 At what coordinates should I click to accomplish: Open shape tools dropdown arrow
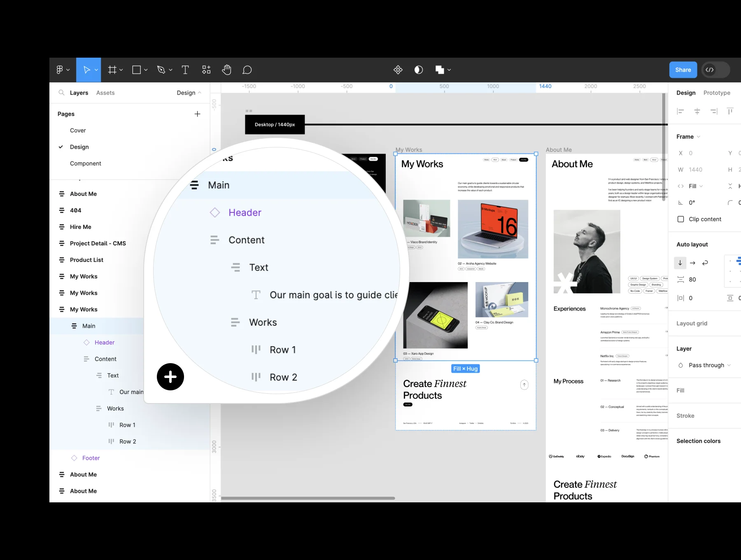(x=146, y=70)
